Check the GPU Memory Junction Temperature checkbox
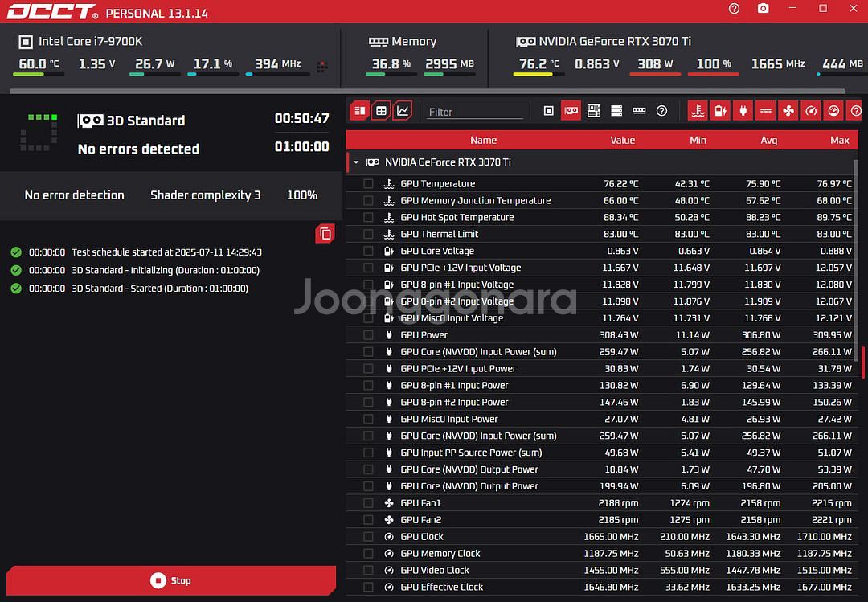The height and width of the screenshot is (602, 868). pos(368,200)
